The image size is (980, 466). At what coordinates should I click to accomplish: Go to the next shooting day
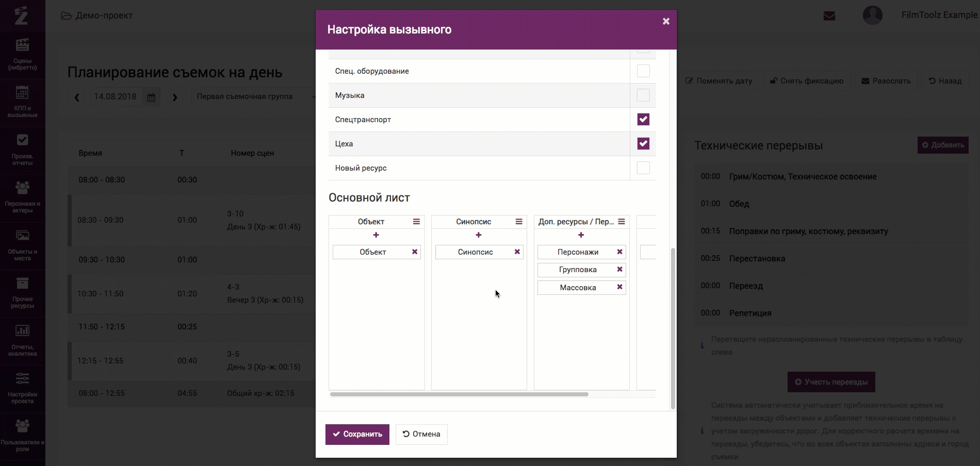coord(175,97)
